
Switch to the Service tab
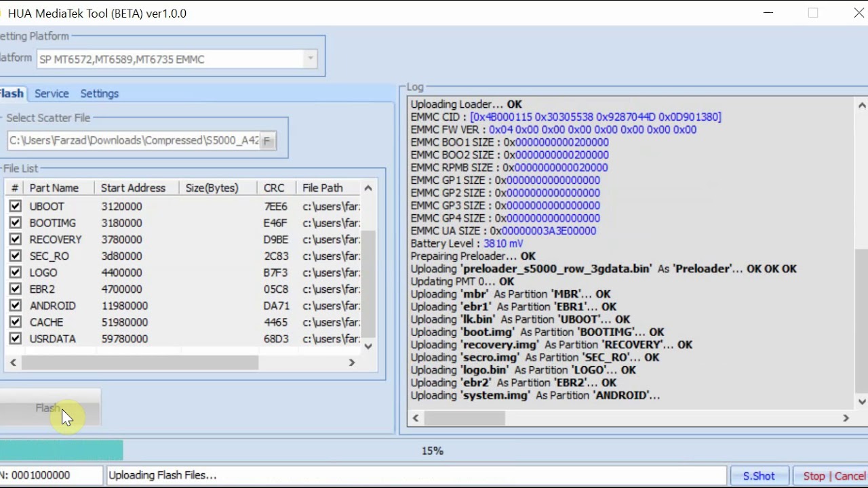52,94
